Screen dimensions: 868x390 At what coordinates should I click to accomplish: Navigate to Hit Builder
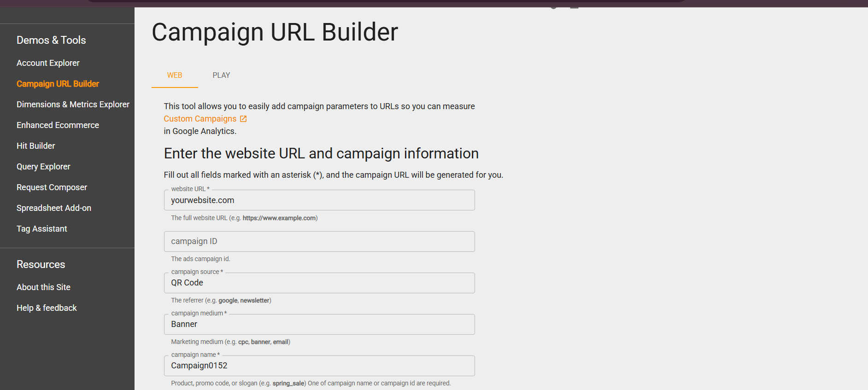click(35, 146)
